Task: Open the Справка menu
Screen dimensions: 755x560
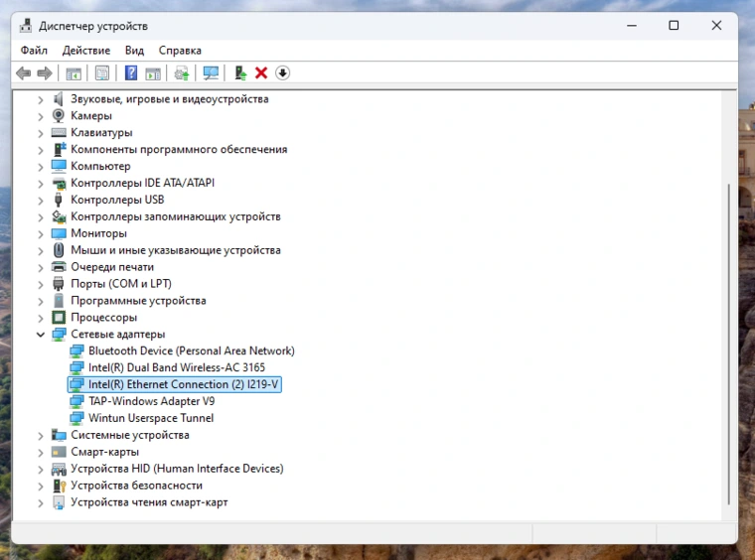Action: (x=180, y=50)
